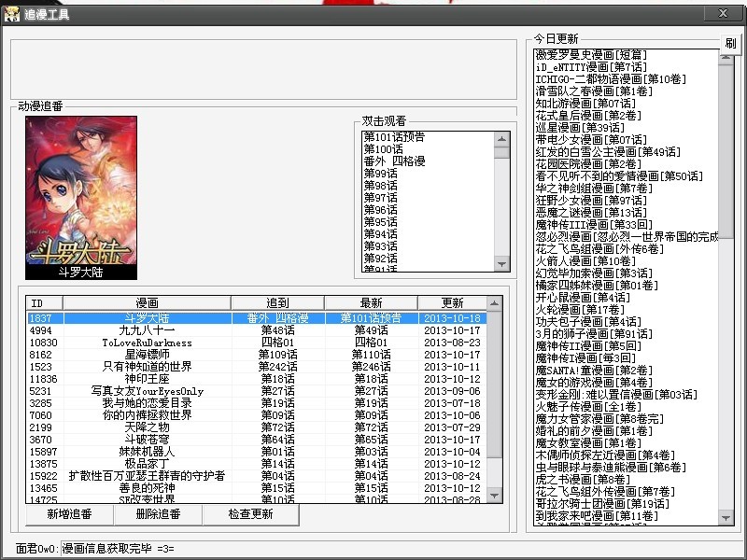This screenshot has height=560, width=747.
Task: Select the 我与她的恋爱目录 row
Action: (x=257, y=403)
